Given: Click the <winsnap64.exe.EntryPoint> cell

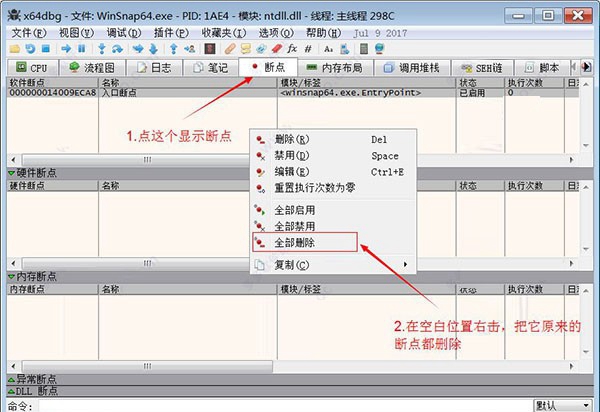Looking at the screenshot, I should 367,93.
